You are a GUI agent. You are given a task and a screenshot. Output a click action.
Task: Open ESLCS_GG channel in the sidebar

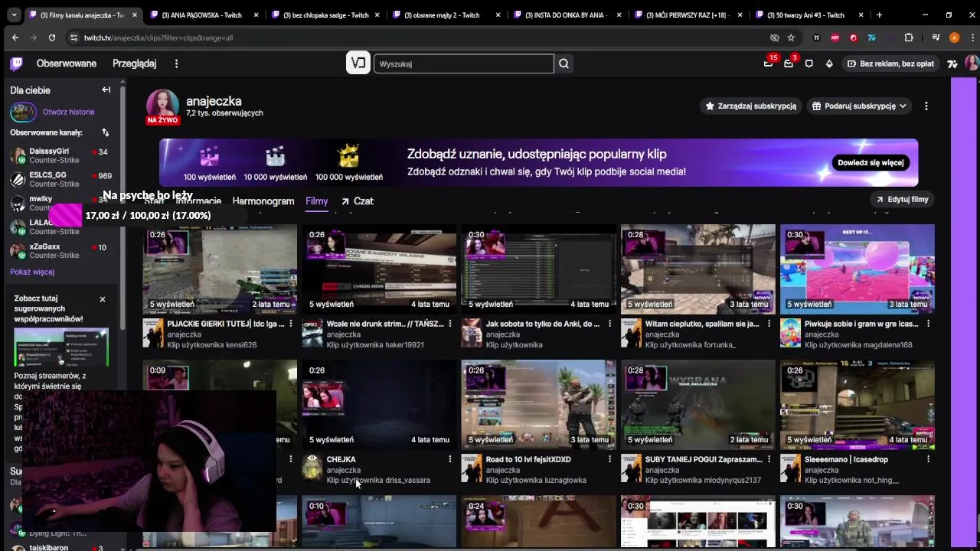(x=61, y=179)
